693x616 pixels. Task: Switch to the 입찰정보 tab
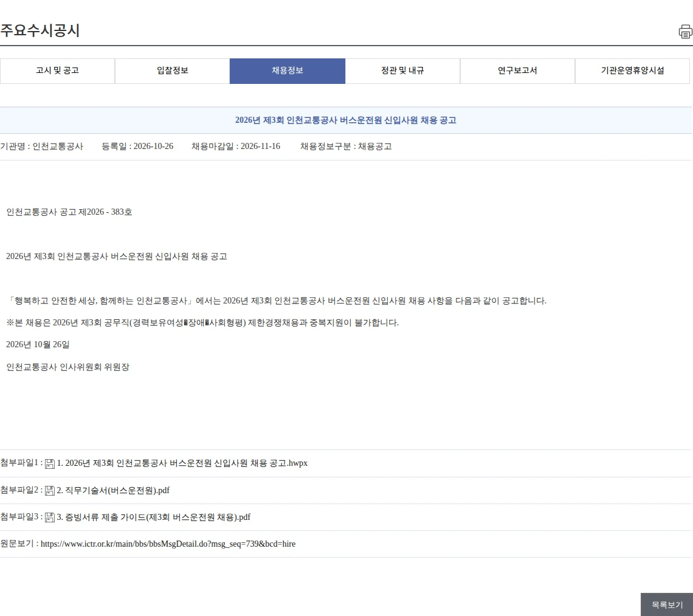[173, 71]
